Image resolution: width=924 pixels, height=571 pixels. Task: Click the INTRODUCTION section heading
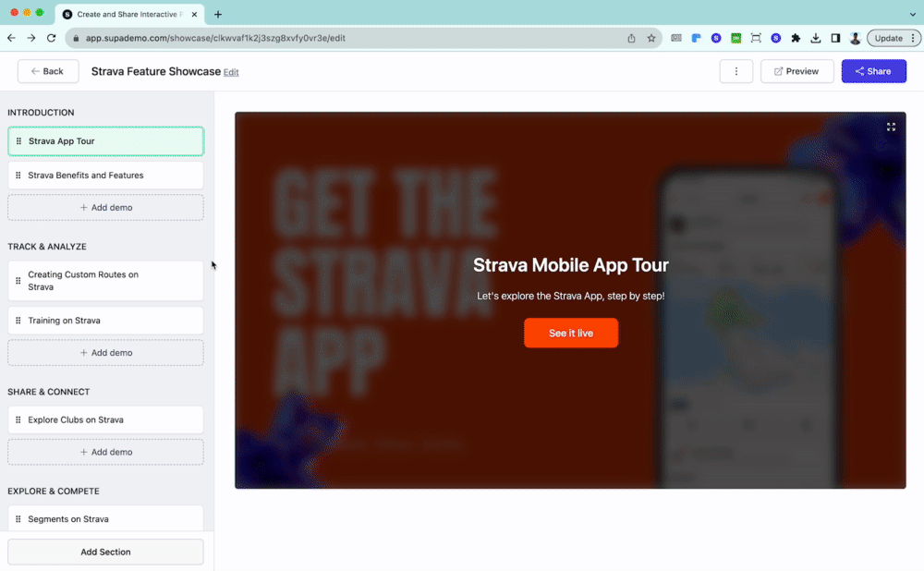(41, 113)
